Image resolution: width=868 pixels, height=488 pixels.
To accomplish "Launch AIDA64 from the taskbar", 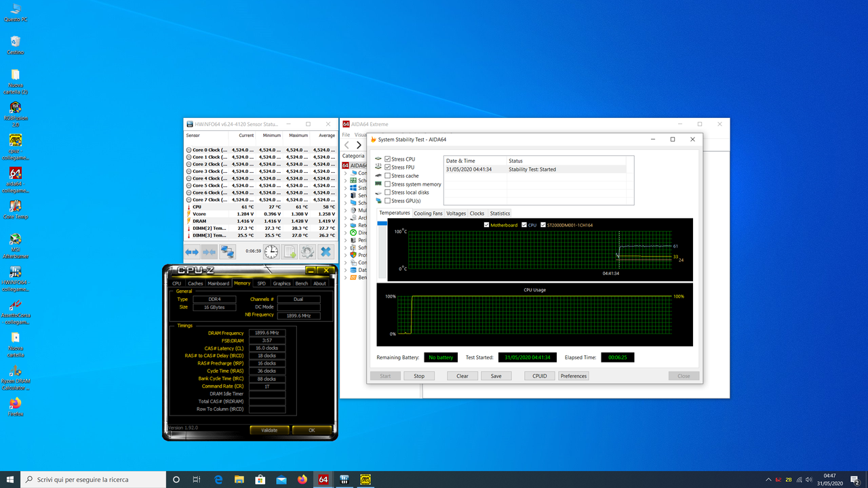I will 323,479.
